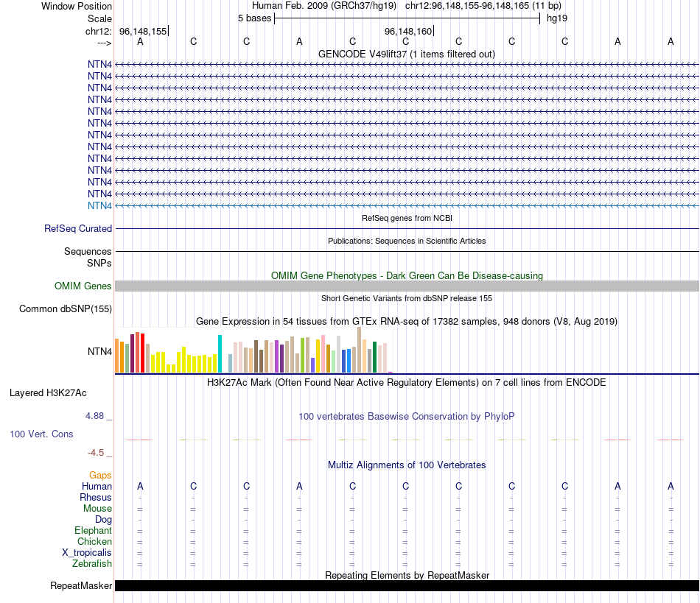This screenshot has width=700, height=603.
Task: Click the black RepeatMasker bar
Action: (407, 585)
